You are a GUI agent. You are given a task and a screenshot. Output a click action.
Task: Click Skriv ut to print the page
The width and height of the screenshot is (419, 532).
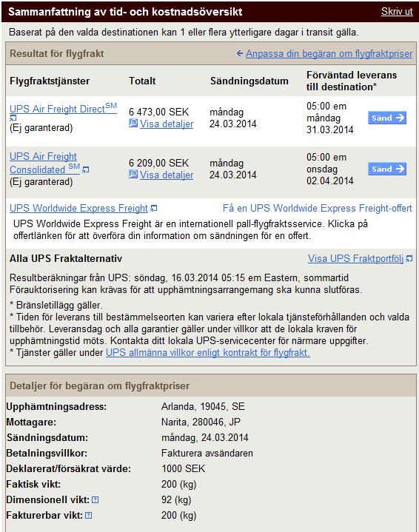(x=397, y=12)
